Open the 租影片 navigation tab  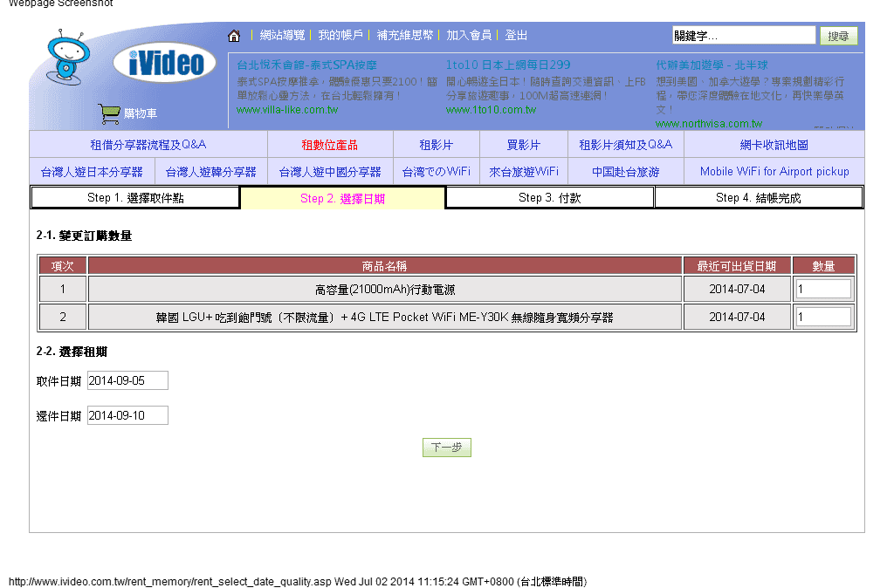pos(437,143)
